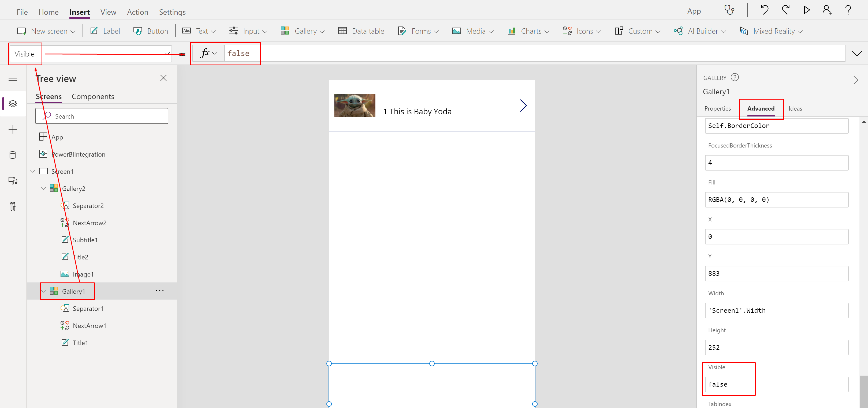Collapse the Gallery2 tree item
The image size is (868, 408).
coord(43,188)
